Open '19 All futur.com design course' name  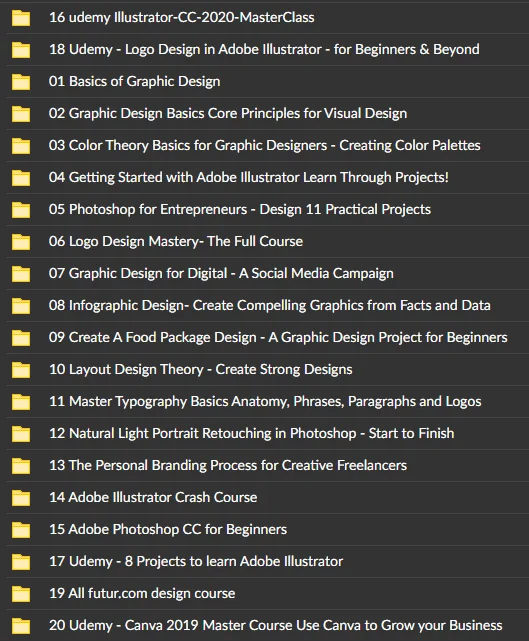[x=142, y=593]
